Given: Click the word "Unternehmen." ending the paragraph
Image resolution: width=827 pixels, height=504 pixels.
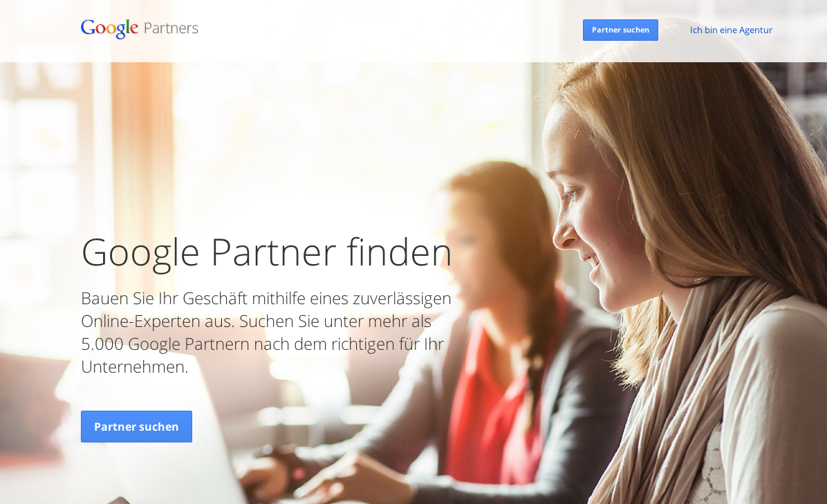Looking at the screenshot, I should pyautogui.click(x=135, y=366).
